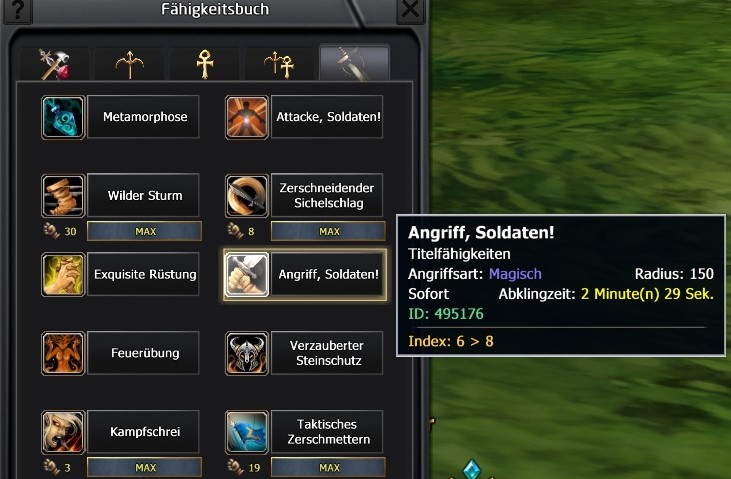The width and height of the screenshot is (731, 479).
Task: Click the Wilder Sturm name label
Action: pos(144,195)
